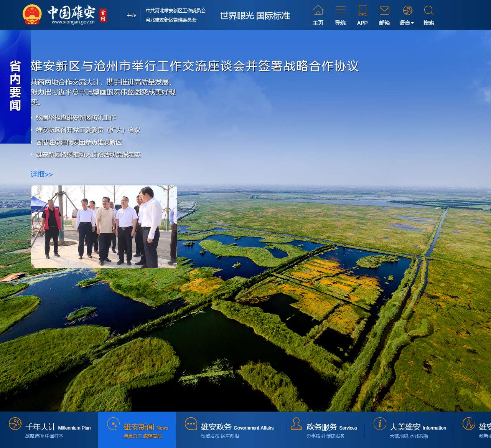Click the 省内要闻 vertical side banner

click(x=15, y=86)
